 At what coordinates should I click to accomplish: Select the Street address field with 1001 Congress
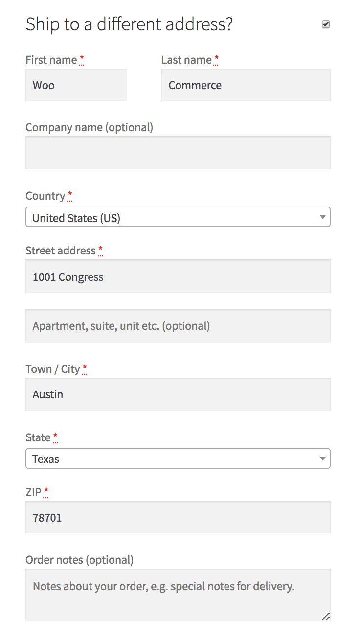[x=178, y=276]
